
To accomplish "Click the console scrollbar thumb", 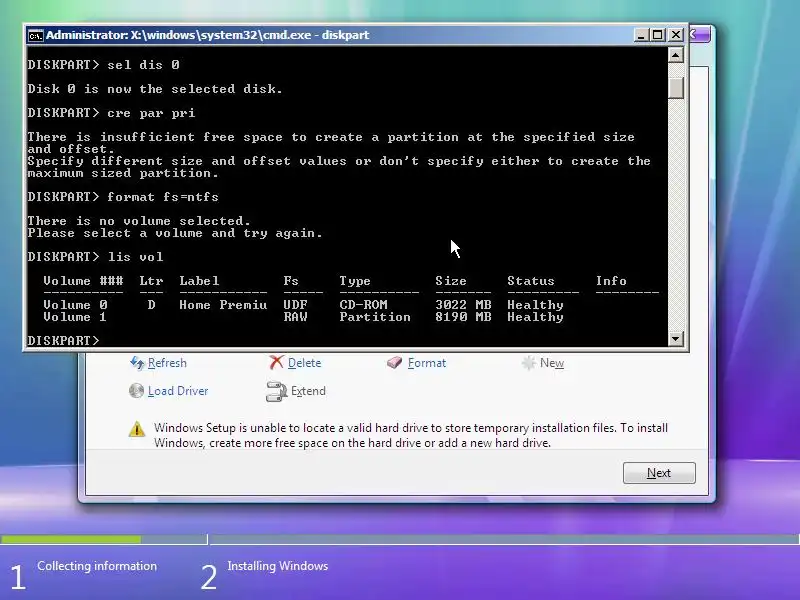I will (x=676, y=87).
